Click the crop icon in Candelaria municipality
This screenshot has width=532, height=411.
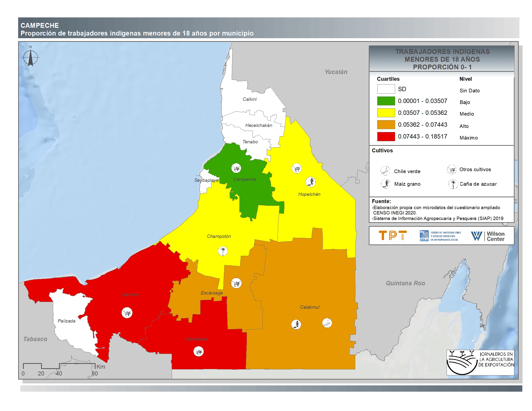tap(199, 352)
